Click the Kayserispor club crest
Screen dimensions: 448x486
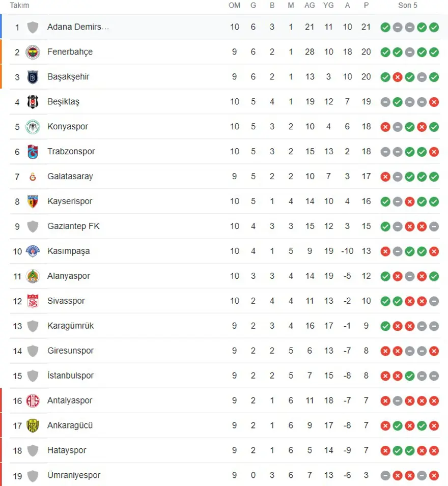pyautogui.click(x=33, y=202)
